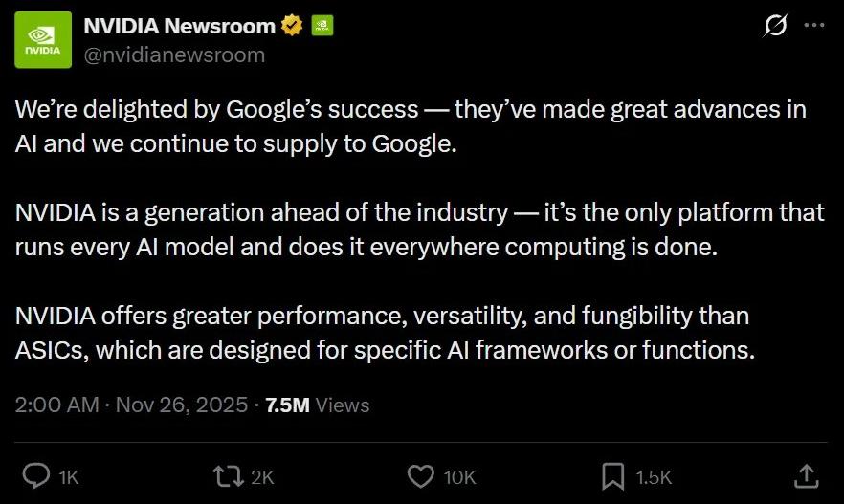Open the @nvidianewsroom handle link
844x504 pixels.
coord(174,55)
